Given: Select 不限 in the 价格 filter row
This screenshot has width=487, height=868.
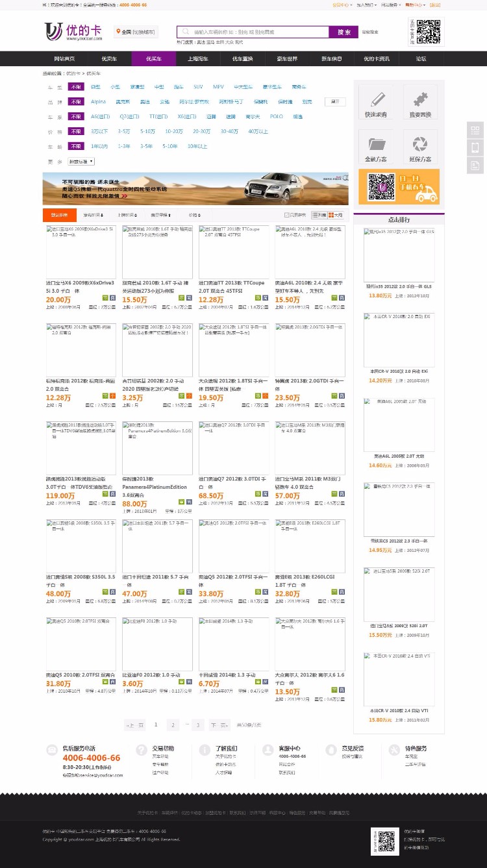Looking at the screenshot, I should pyautogui.click(x=77, y=131).
